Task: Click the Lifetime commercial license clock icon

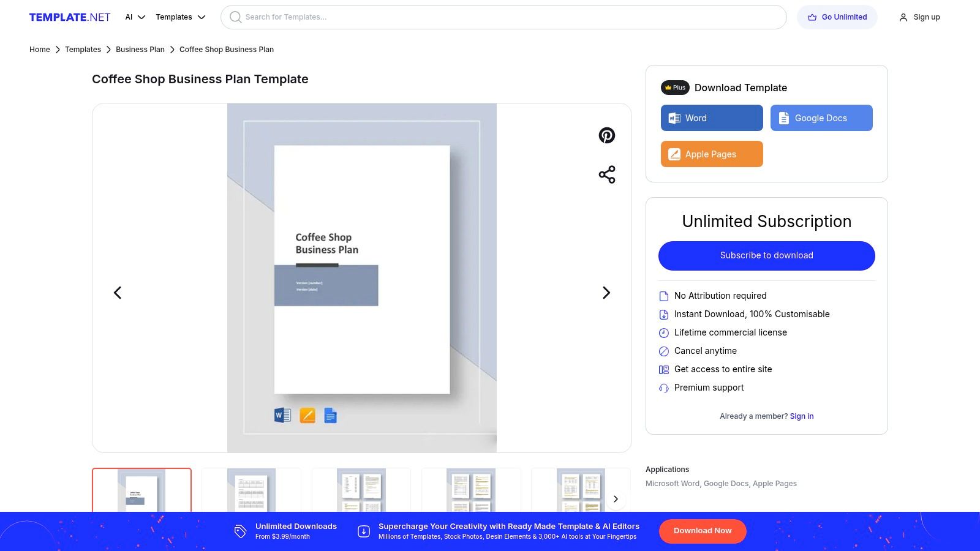Action: 664,333
